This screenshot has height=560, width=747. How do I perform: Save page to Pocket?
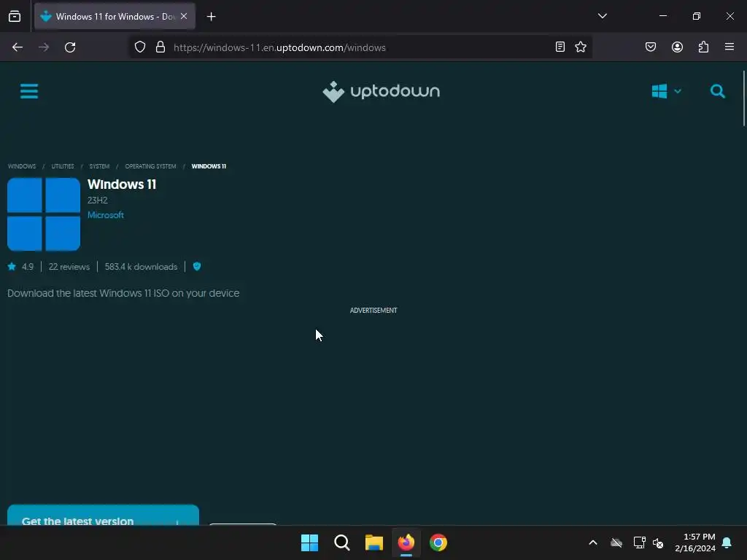651,47
